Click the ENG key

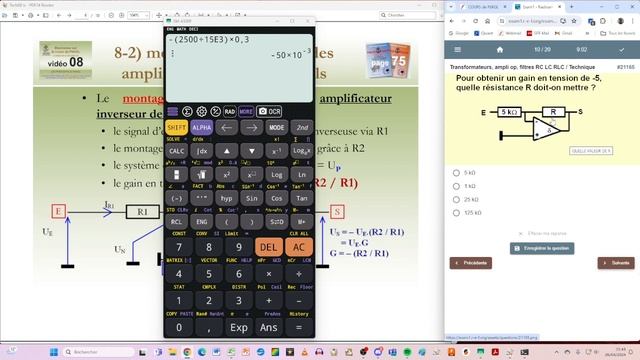tap(202, 222)
